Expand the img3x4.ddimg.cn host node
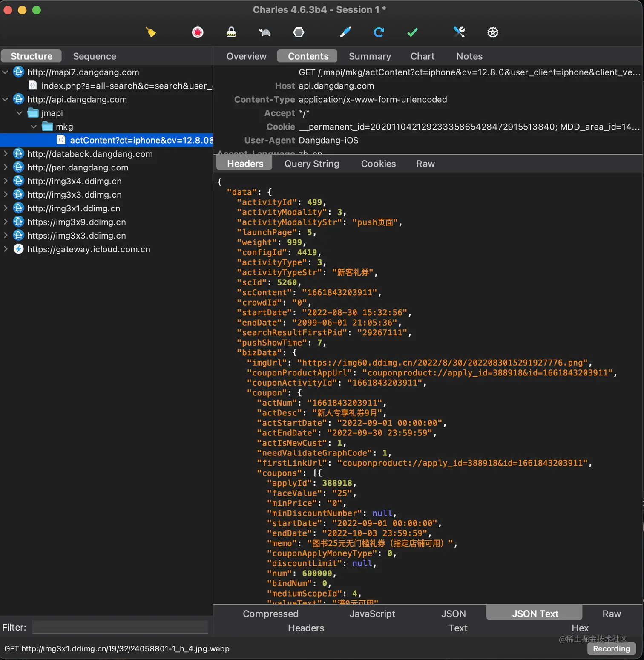Image resolution: width=644 pixels, height=660 pixels. 5,181
